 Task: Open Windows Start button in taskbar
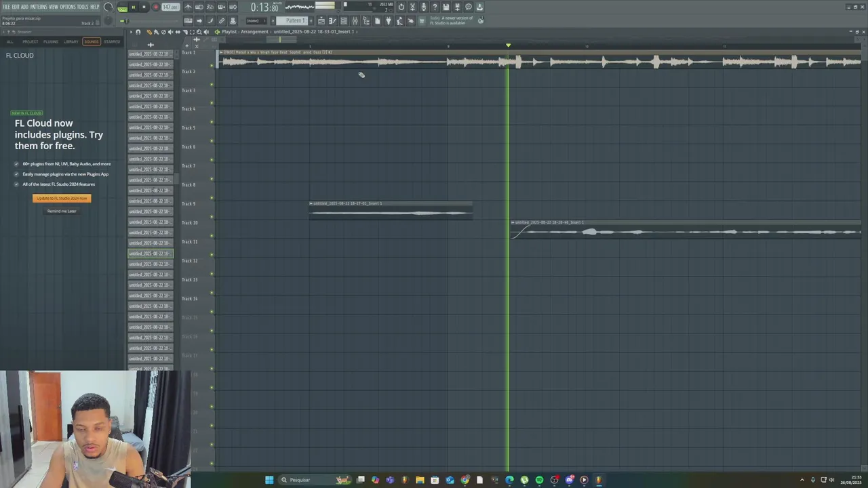coord(269,480)
